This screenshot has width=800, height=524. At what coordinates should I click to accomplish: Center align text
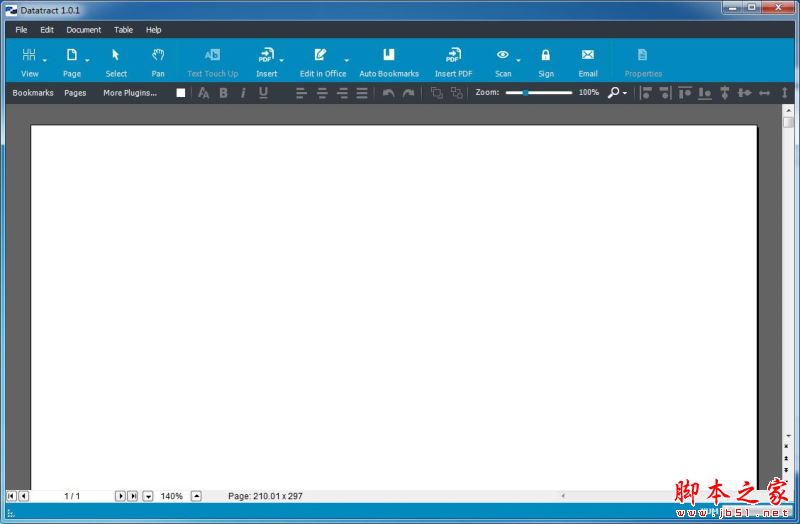(x=322, y=93)
